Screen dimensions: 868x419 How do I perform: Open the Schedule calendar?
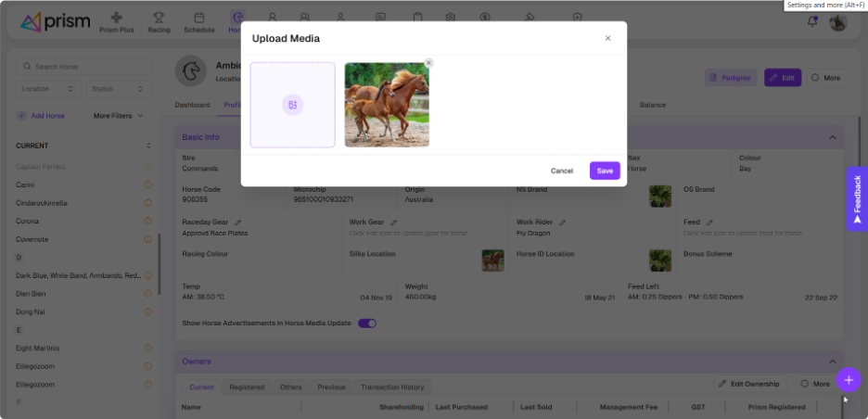(198, 22)
